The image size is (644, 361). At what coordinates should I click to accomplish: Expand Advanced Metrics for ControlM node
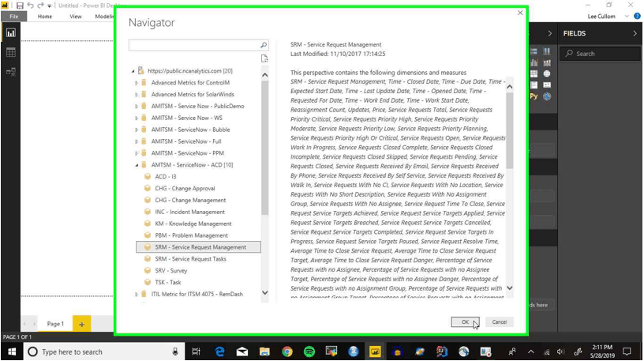pyautogui.click(x=137, y=83)
